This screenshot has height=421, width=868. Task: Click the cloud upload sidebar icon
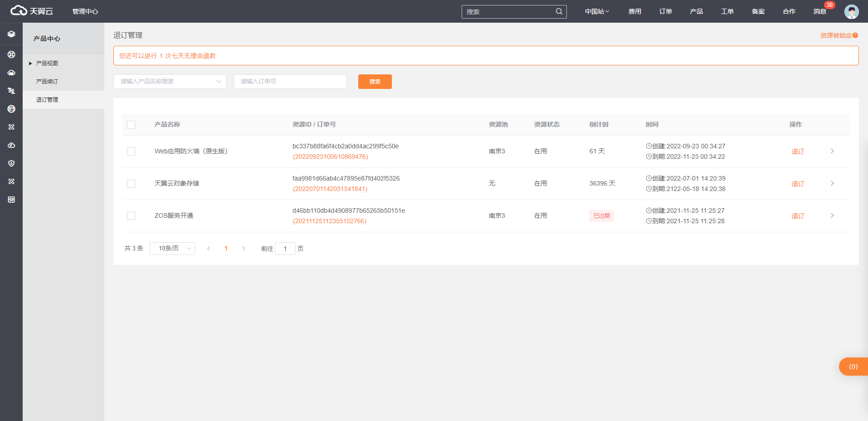coord(11,145)
